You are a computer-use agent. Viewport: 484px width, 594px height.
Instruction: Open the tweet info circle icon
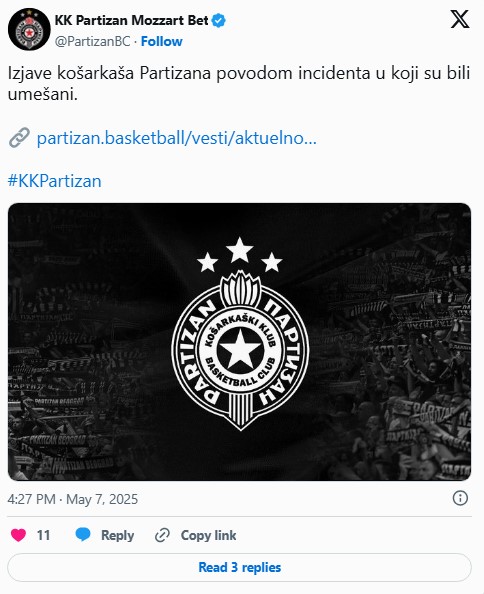point(460,498)
